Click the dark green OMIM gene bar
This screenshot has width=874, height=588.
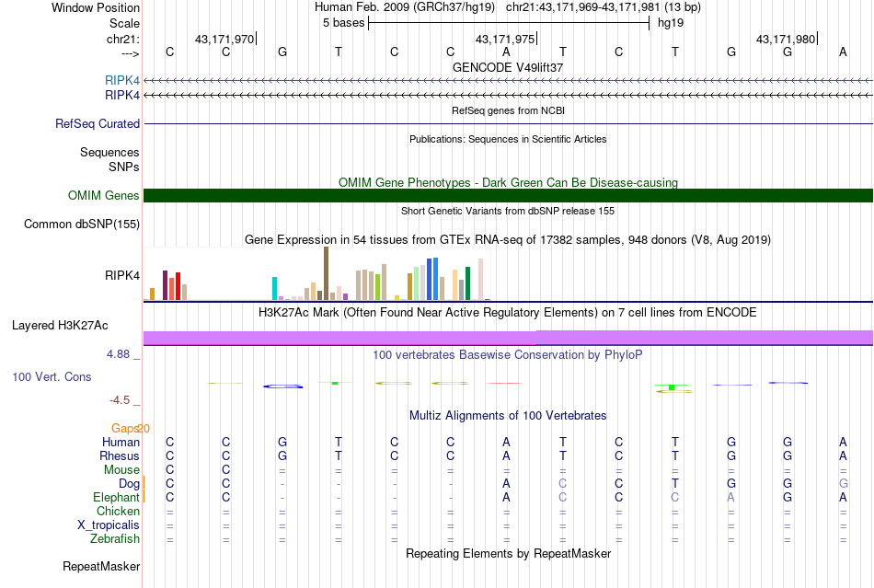(509, 196)
